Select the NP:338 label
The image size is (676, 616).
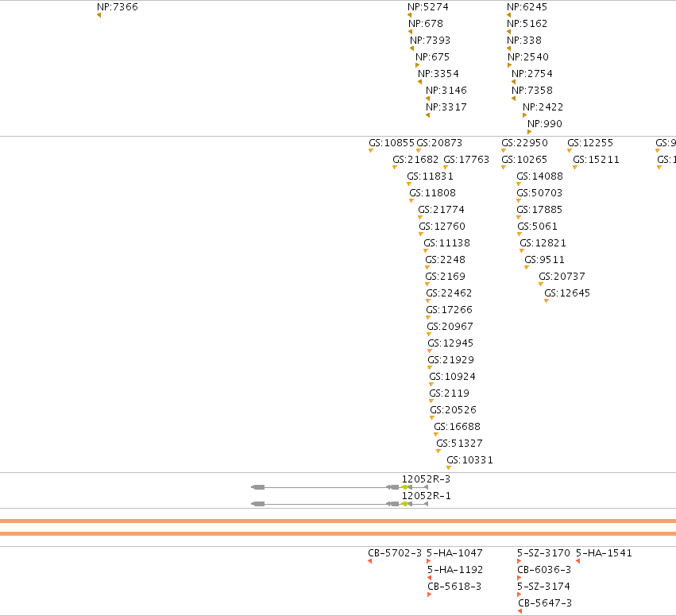523,41
